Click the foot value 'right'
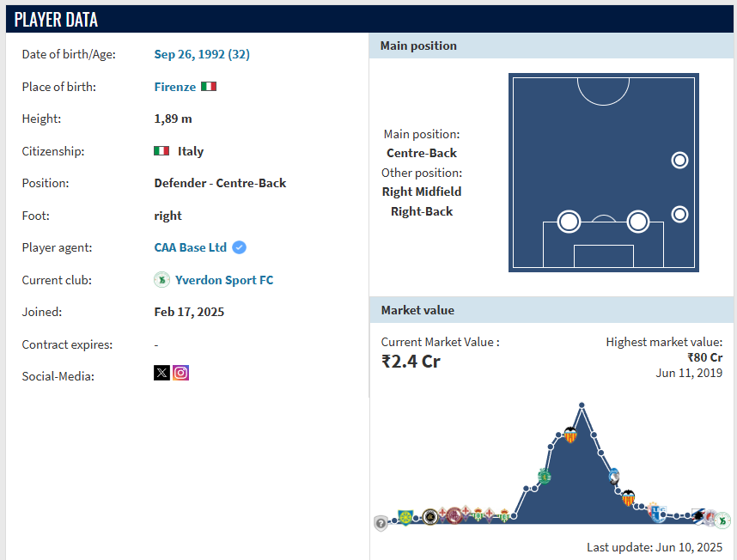This screenshot has width=737, height=560. tap(167, 216)
